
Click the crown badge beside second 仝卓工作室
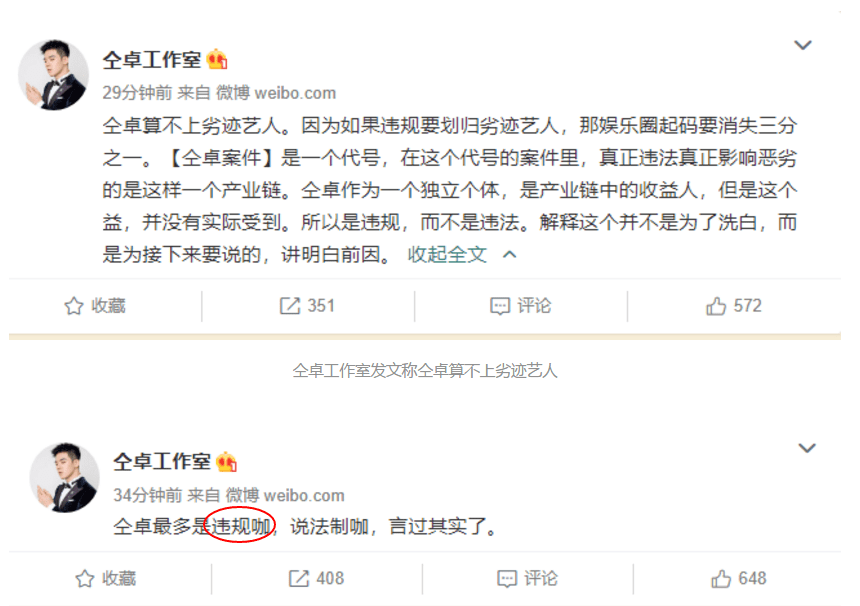click(227, 462)
